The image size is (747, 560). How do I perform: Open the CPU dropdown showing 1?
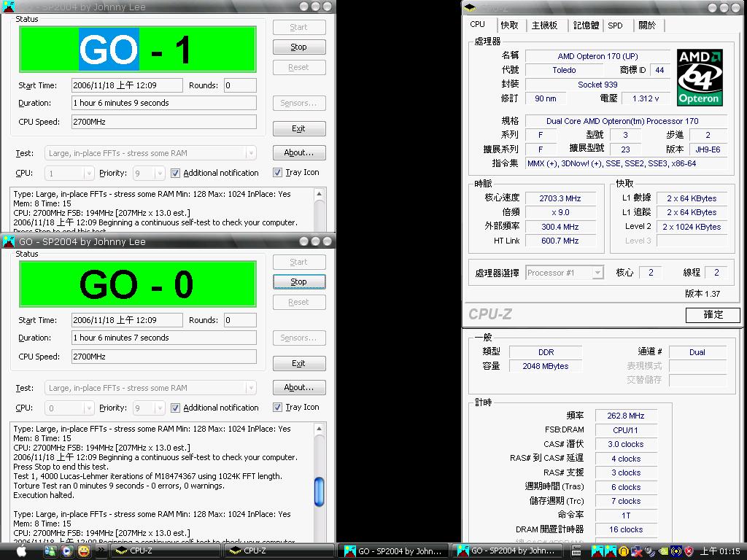click(69, 174)
